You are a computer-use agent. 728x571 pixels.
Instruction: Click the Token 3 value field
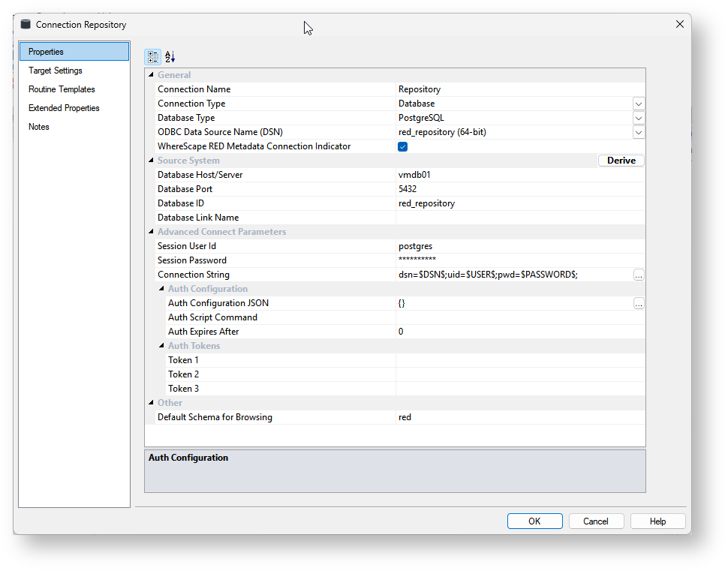520,389
